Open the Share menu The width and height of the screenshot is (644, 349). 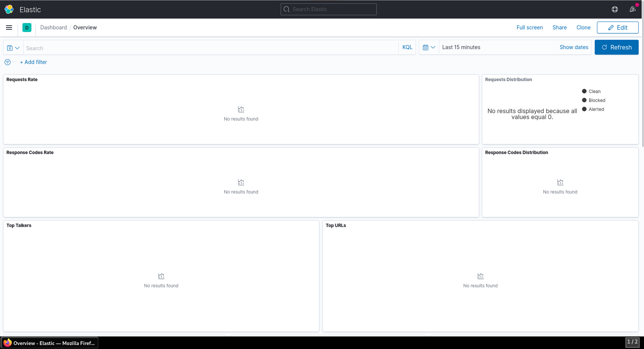click(559, 27)
